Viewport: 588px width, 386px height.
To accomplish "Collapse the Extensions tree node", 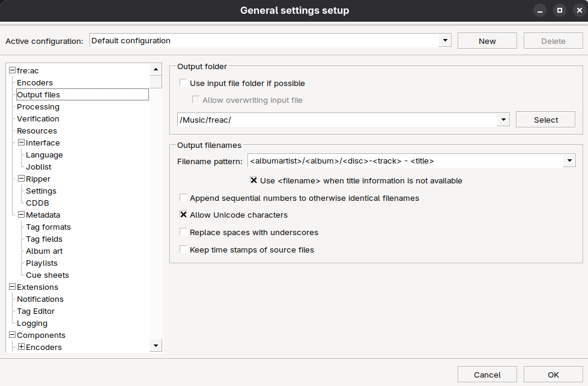I will click(12, 287).
